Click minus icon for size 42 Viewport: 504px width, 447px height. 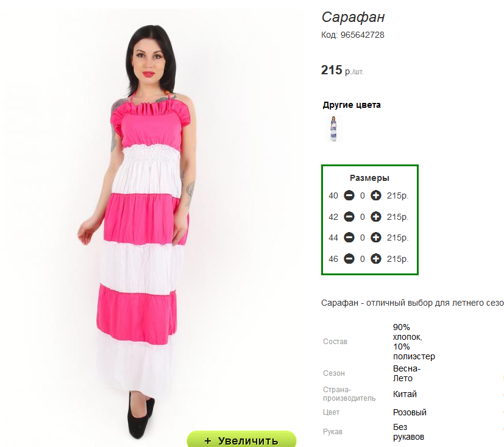[349, 217]
